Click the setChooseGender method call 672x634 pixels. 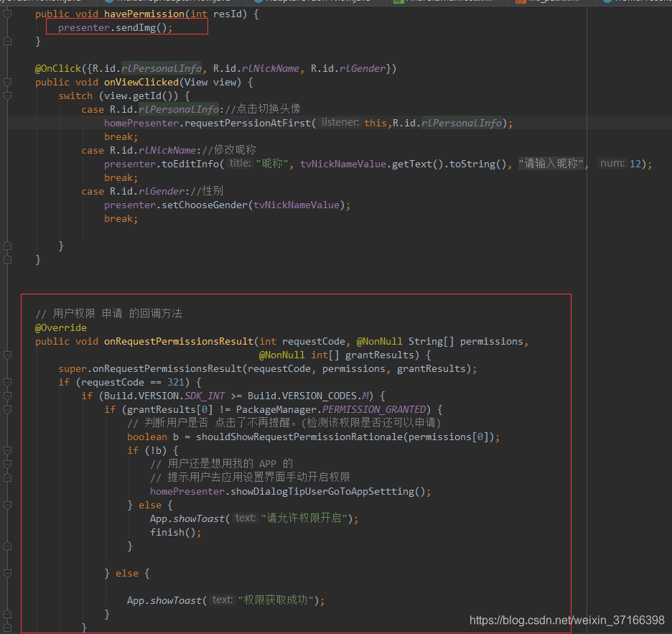point(205,205)
